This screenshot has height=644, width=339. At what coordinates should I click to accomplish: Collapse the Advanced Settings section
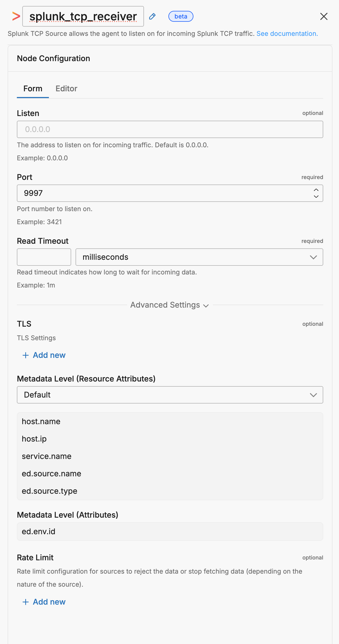170,305
